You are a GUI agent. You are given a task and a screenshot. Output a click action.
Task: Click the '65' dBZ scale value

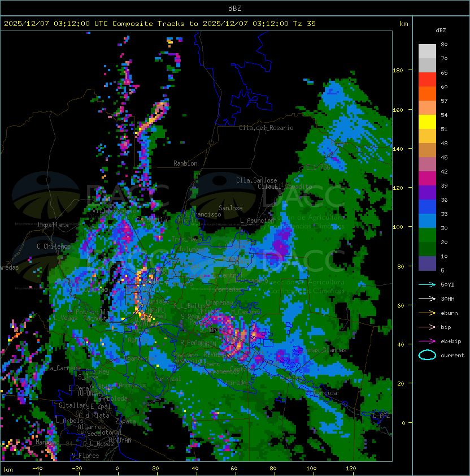click(444, 73)
